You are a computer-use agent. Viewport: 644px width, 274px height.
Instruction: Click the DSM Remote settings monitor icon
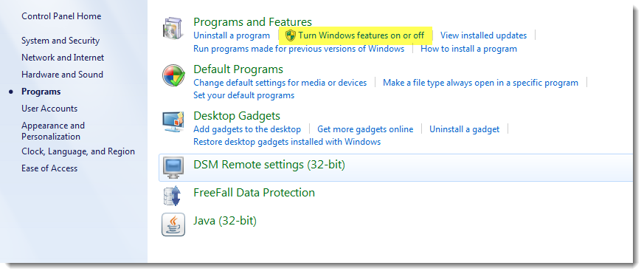tap(173, 168)
